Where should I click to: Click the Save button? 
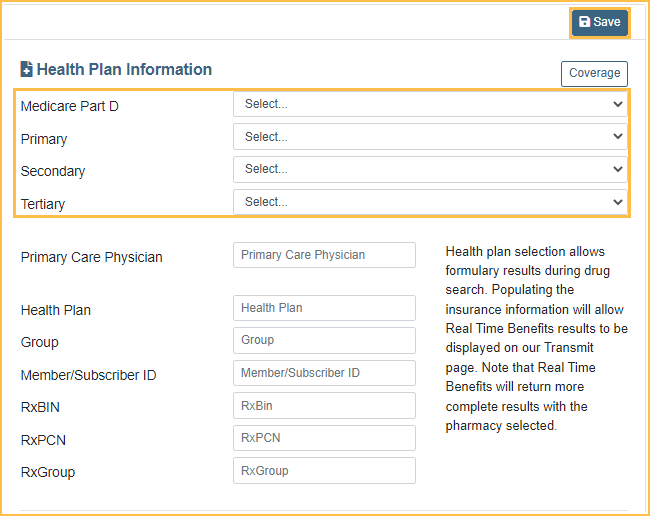600,22
